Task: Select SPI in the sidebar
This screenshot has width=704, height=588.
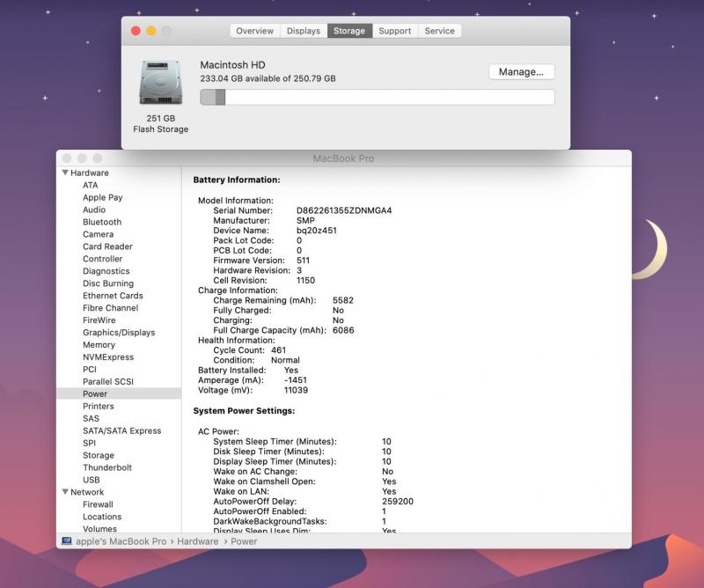Action: 90,443
